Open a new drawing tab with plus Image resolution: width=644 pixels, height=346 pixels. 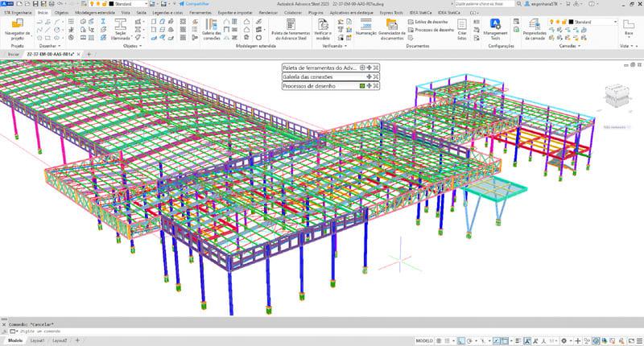(x=89, y=54)
